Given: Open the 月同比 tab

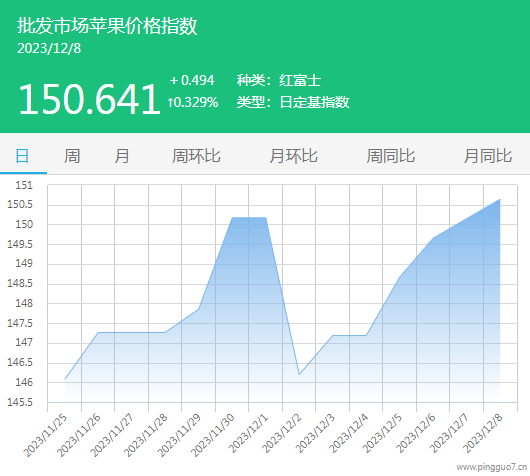Looking at the screenshot, I should [x=488, y=156].
